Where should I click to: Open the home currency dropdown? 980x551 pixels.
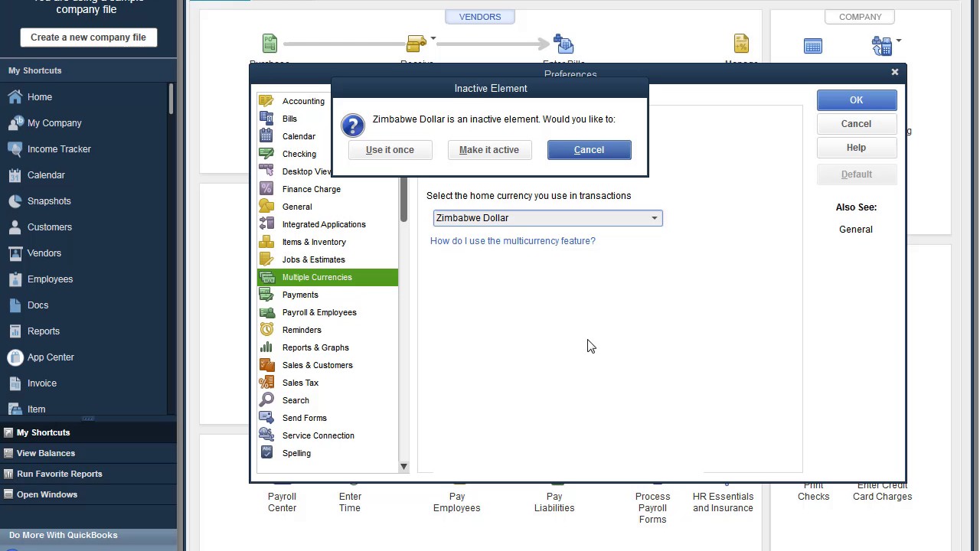click(x=655, y=218)
